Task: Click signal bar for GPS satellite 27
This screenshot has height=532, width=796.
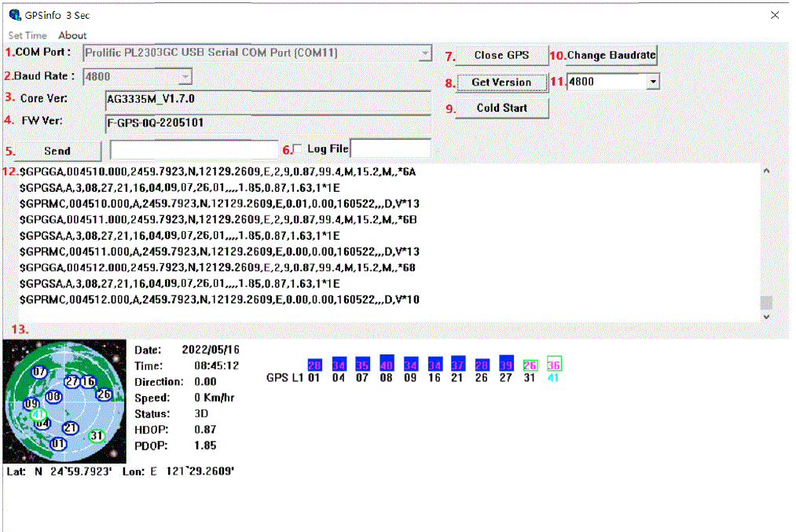Action: [506, 363]
